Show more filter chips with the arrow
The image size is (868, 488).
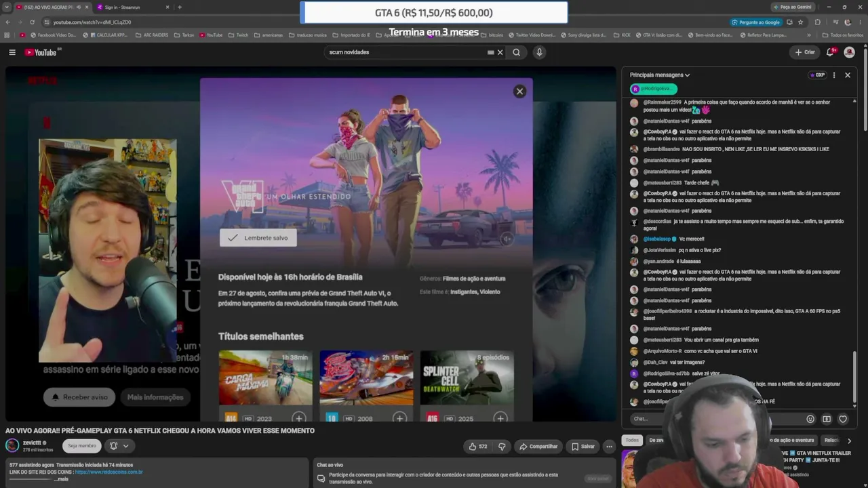coord(849,441)
